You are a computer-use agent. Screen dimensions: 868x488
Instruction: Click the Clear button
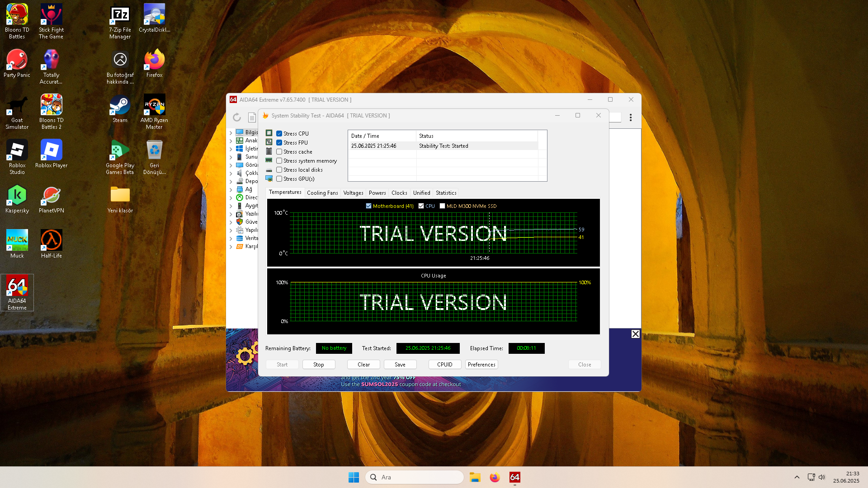(x=363, y=365)
